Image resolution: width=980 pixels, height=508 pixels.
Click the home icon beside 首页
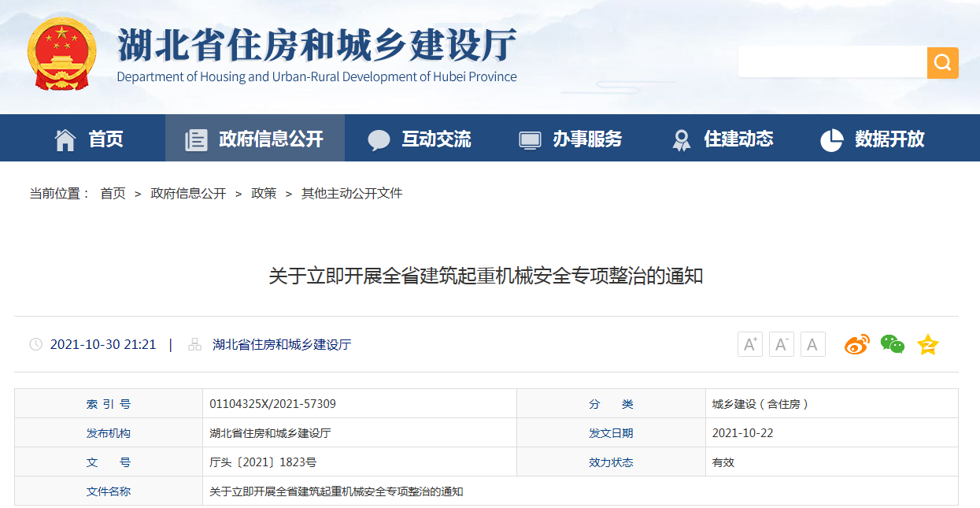(x=66, y=138)
